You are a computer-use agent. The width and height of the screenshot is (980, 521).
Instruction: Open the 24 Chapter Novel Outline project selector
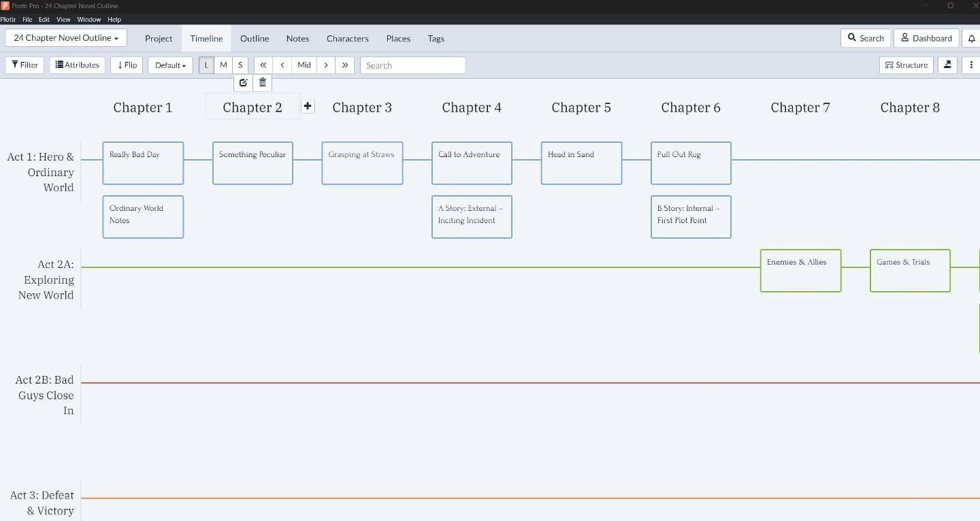pos(65,38)
